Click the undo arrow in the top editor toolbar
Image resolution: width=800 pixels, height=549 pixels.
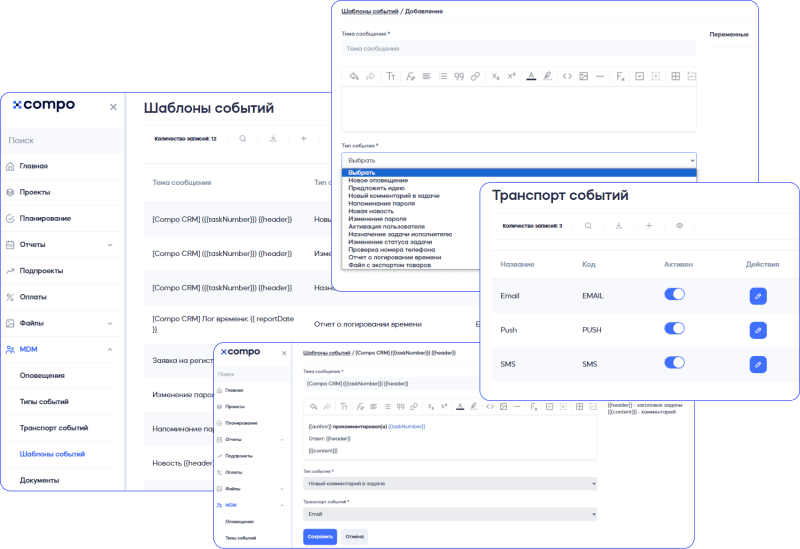click(x=354, y=76)
